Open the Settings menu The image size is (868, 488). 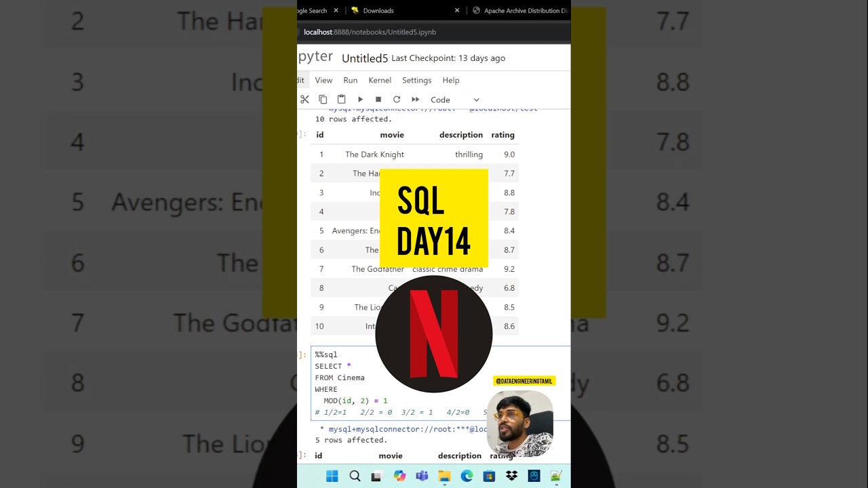[416, 80]
